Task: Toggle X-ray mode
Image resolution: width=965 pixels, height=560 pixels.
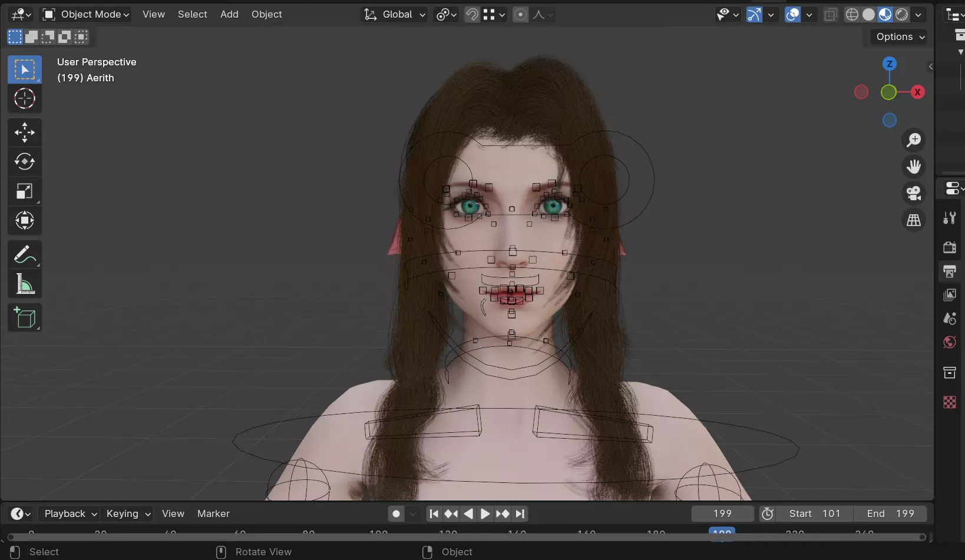Action: point(830,15)
